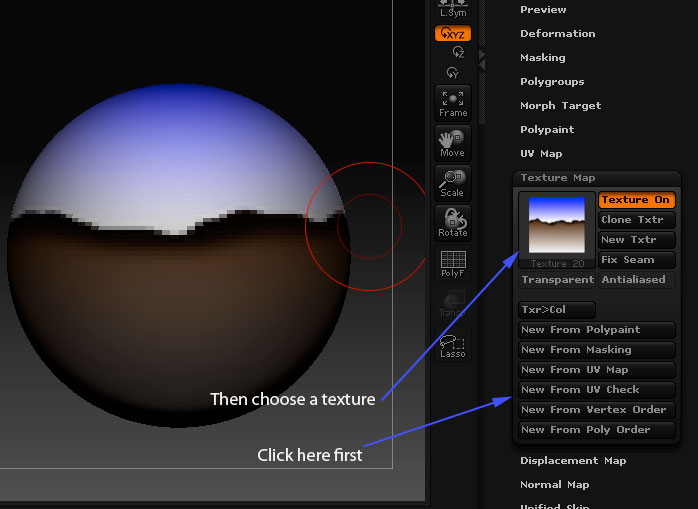This screenshot has height=509, width=698.
Task: Click the textured sphere in the canvas
Action: (x=179, y=255)
